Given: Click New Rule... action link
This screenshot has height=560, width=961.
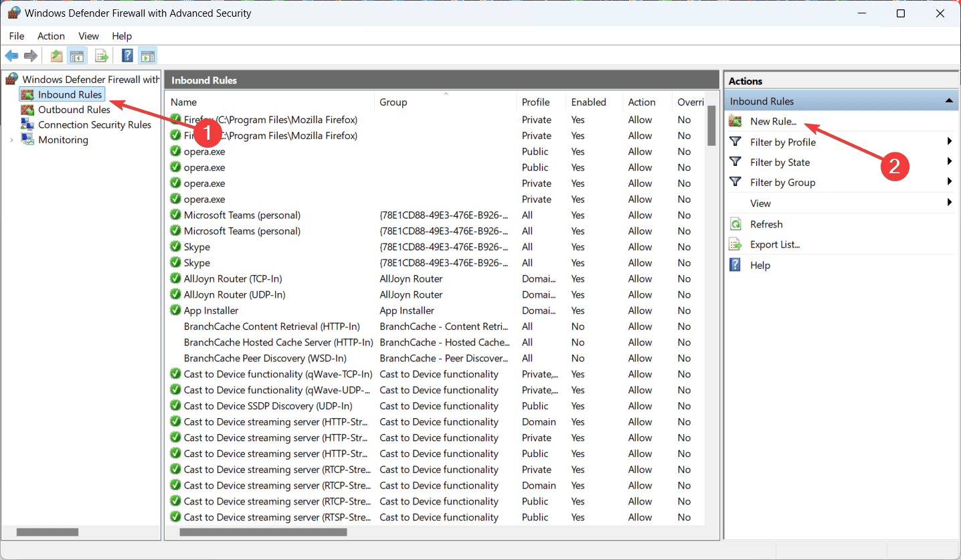Looking at the screenshot, I should coord(774,121).
